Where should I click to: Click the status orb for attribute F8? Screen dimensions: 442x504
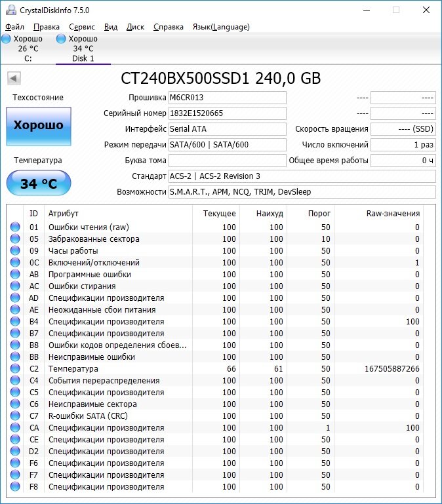click(x=15, y=486)
